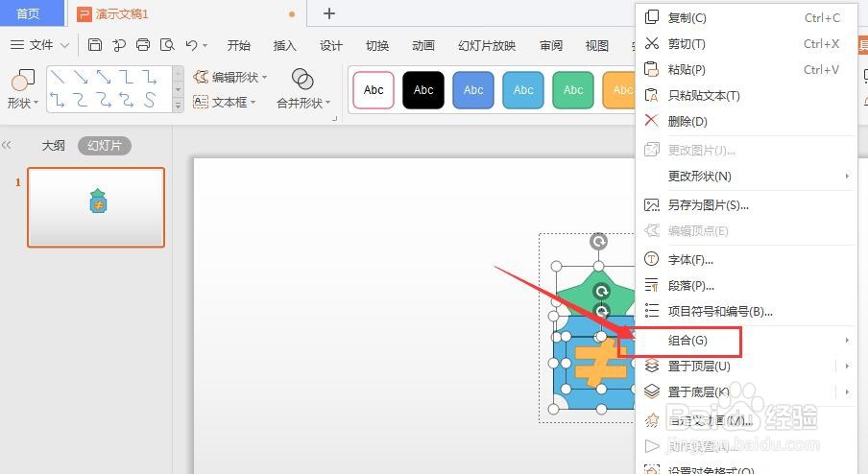
Task: Open the 形状 shapes gallery icon
Action: coord(23,80)
